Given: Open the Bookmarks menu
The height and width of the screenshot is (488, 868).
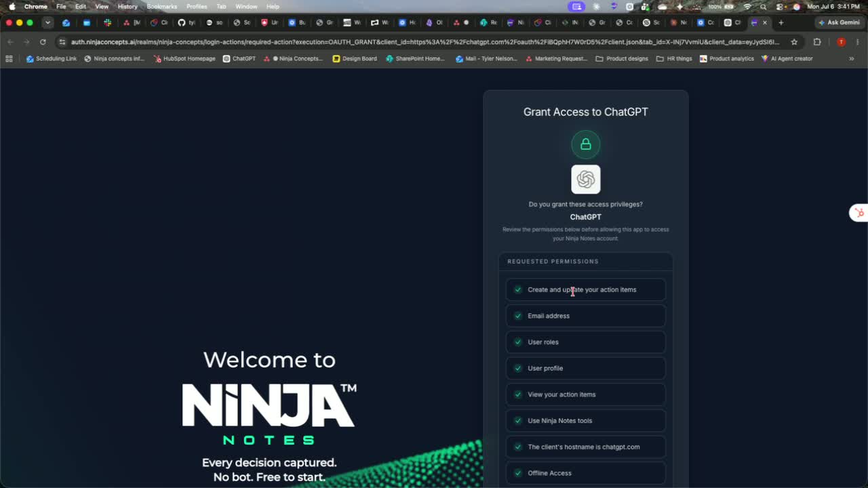Looking at the screenshot, I should click(162, 7).
